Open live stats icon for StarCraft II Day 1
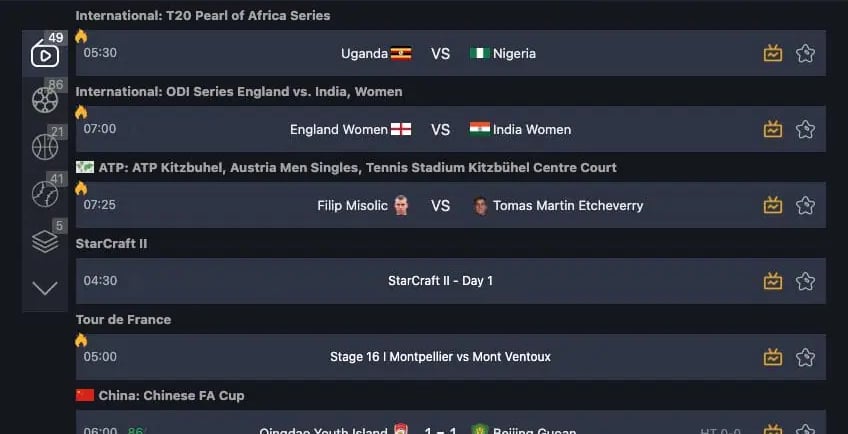The image size is (848, 434). tap(773, 281)
